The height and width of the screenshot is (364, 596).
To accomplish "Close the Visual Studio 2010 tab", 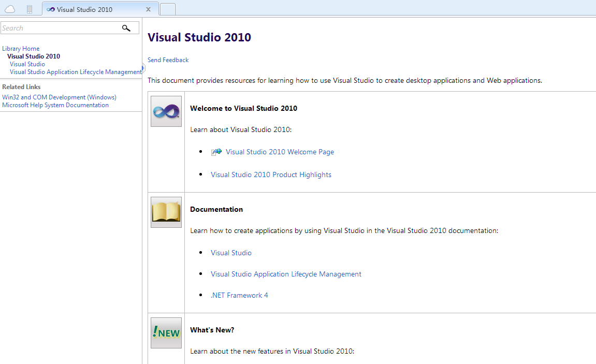I will [x=148, y=9].
